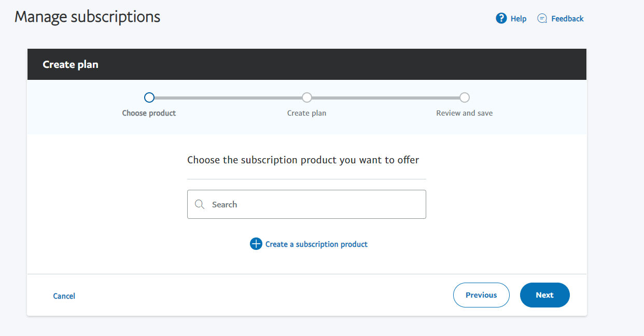Click the Review and save step label
Image resolution: width=644 pixels, height=336 pixels.
coord(465,113)
